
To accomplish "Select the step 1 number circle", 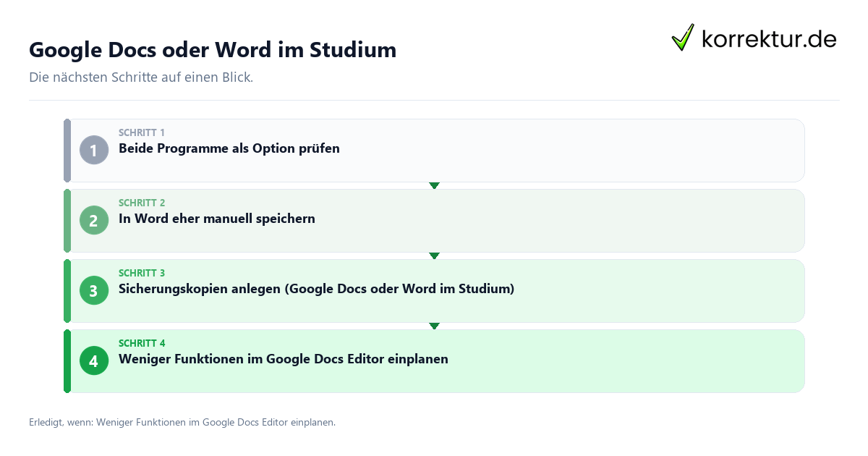I will [x=94, y=150].
